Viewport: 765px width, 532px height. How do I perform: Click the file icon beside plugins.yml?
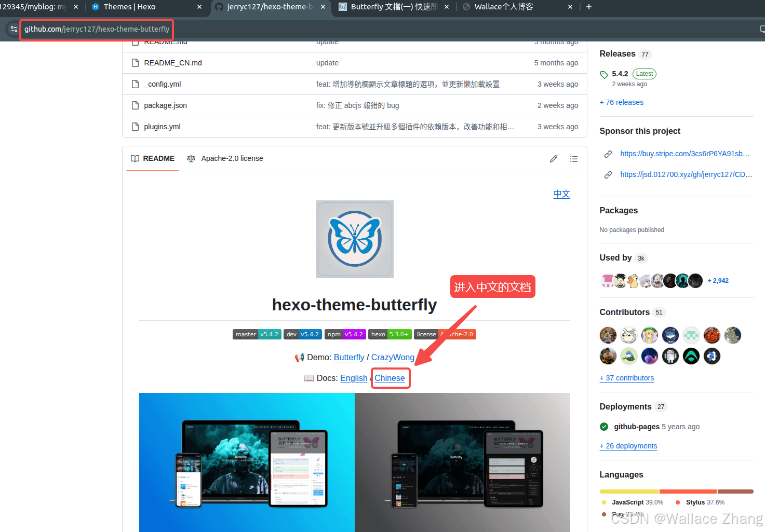[135, 127]
